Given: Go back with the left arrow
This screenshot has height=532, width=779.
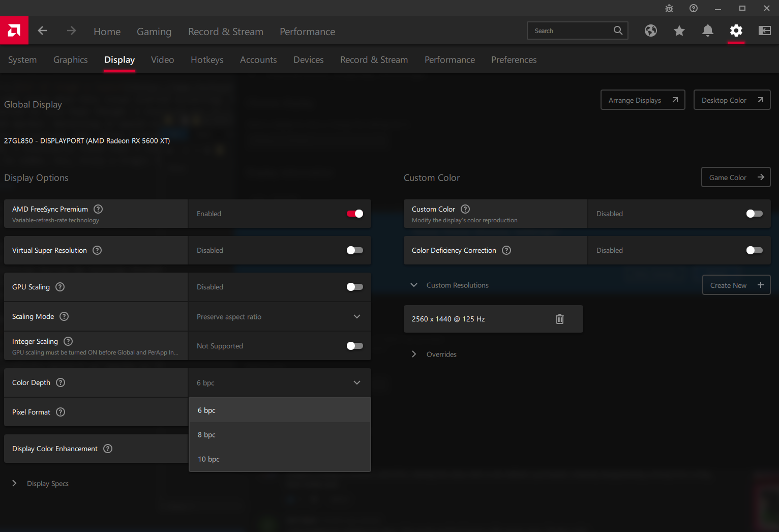Looking at the screenshot, I should (x=42, y=31).
